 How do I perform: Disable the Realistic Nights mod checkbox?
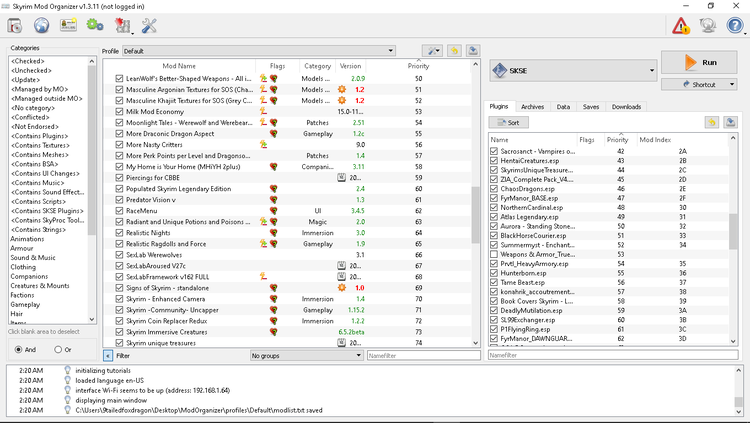click(119, 233)
